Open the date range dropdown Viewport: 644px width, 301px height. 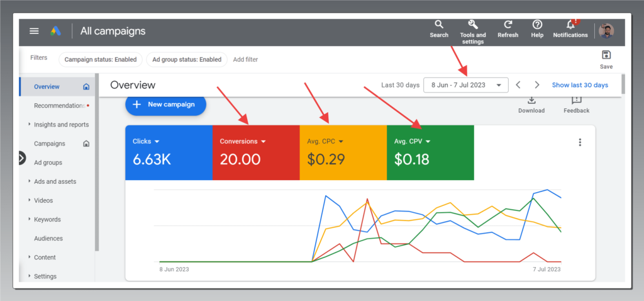pos(465,85)
